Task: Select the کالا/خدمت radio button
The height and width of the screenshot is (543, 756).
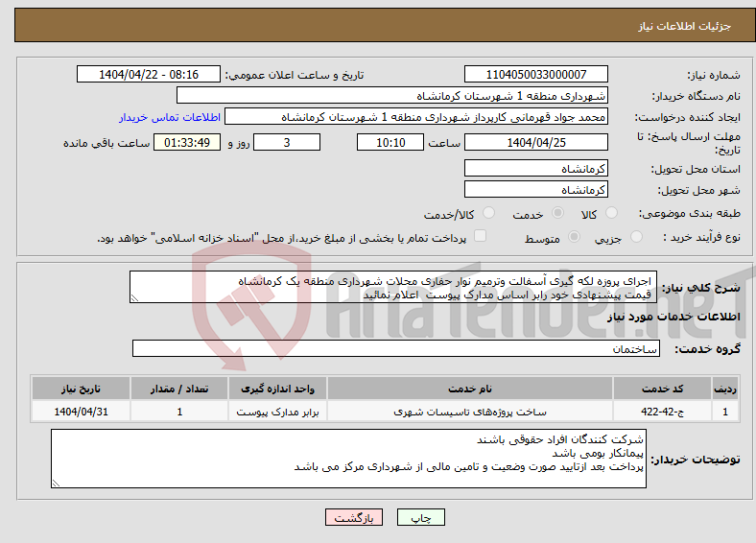Action: [489, 213]
